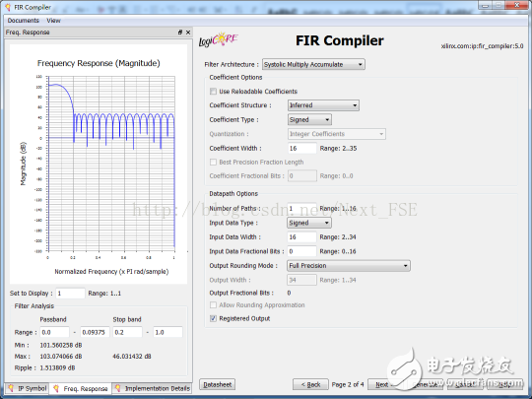Click the Input Data Width field

[302, 236]
